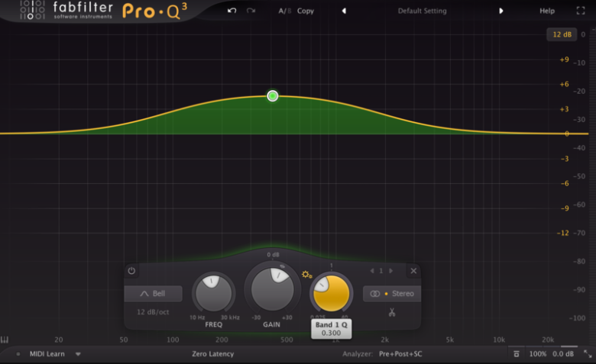The width and height of the screenshot is (596, 364).
Task: Click the 10k frequency axis label
Action: pyautogui.click(x=499, y=340)
